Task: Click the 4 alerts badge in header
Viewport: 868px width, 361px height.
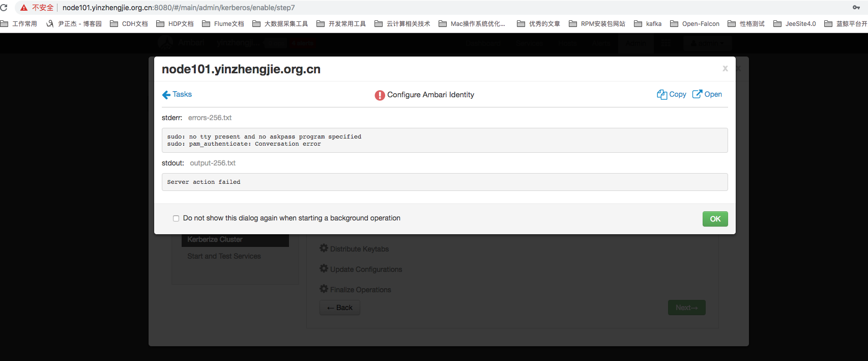Action: (303, 43)
